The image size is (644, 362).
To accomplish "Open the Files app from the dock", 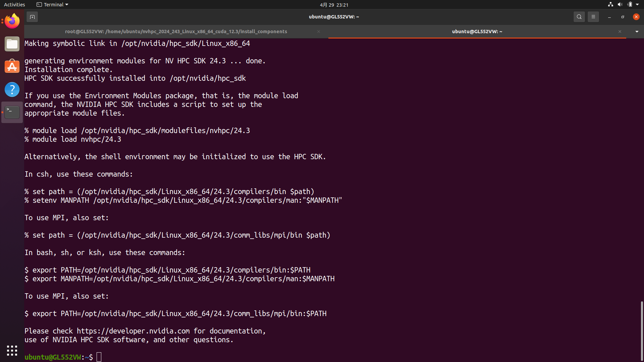I will click(x=12, y=44).
